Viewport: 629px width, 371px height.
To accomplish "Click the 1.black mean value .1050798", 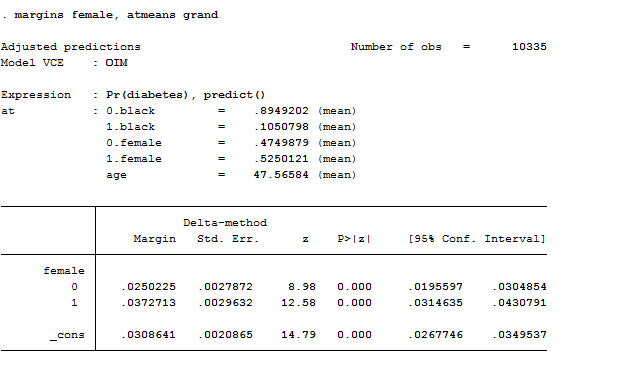I will [x=281, y=127].
